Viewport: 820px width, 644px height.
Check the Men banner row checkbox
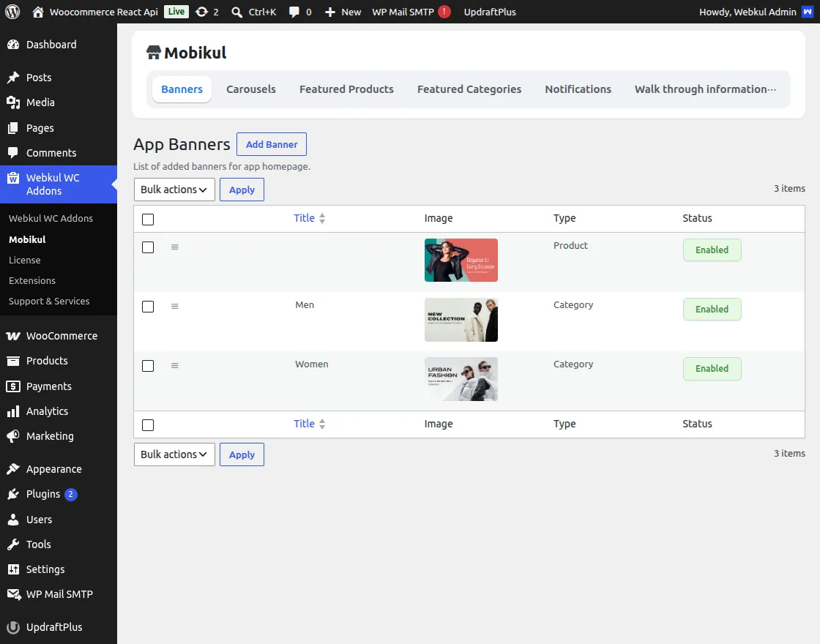148,307
